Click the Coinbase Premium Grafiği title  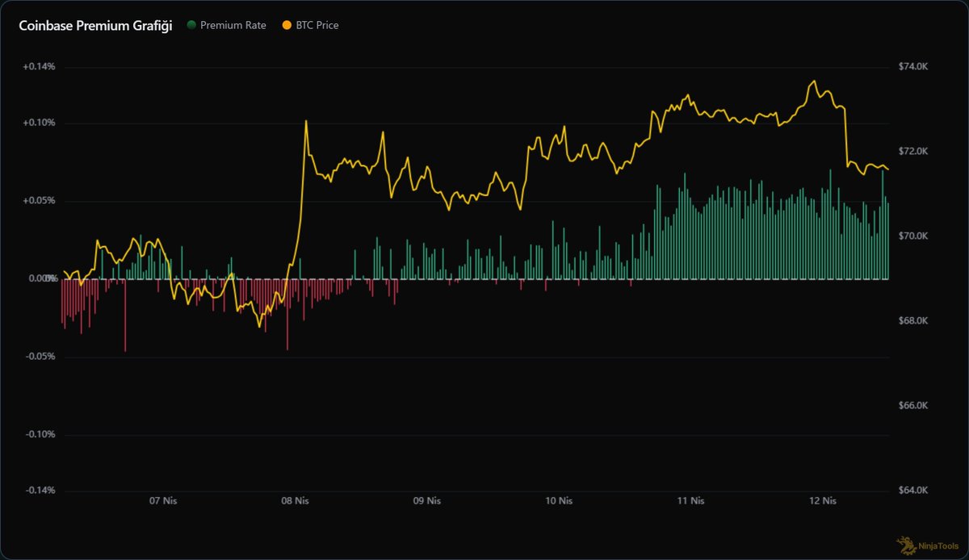96,26
